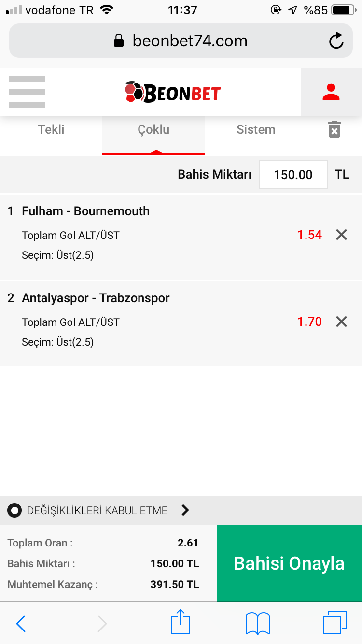Screen dimensions: 362x644
Task: Clear betslip with trash icon
Action: pyautogui.click(x=334, y=129)
